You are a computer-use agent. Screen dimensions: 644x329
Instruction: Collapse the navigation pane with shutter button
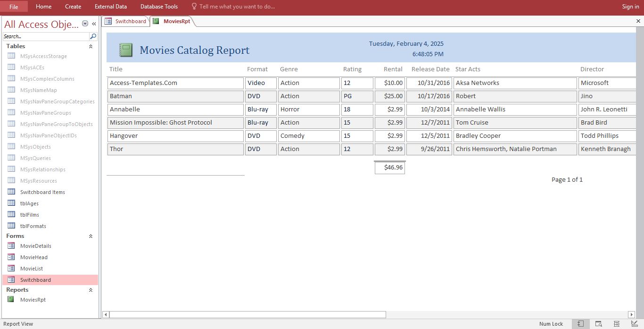point(94,24)
